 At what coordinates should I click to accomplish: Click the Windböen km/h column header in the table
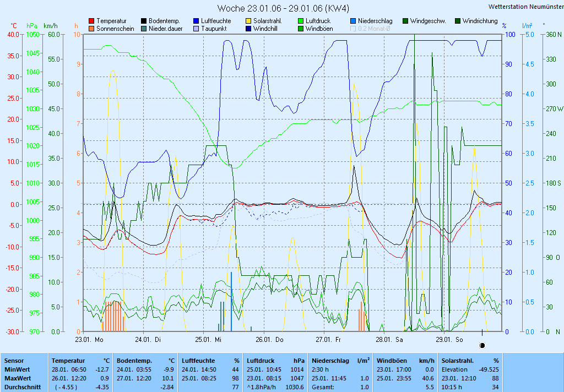405,361
